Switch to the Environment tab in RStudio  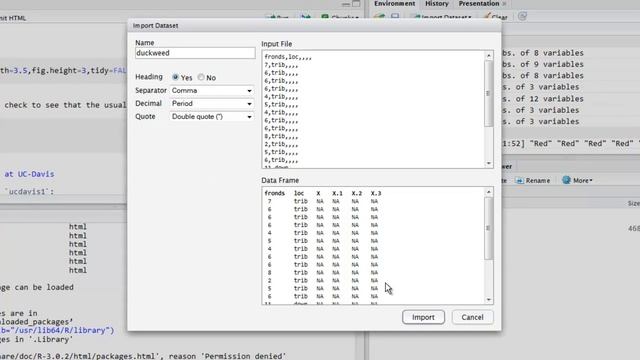tap(394, 4)
